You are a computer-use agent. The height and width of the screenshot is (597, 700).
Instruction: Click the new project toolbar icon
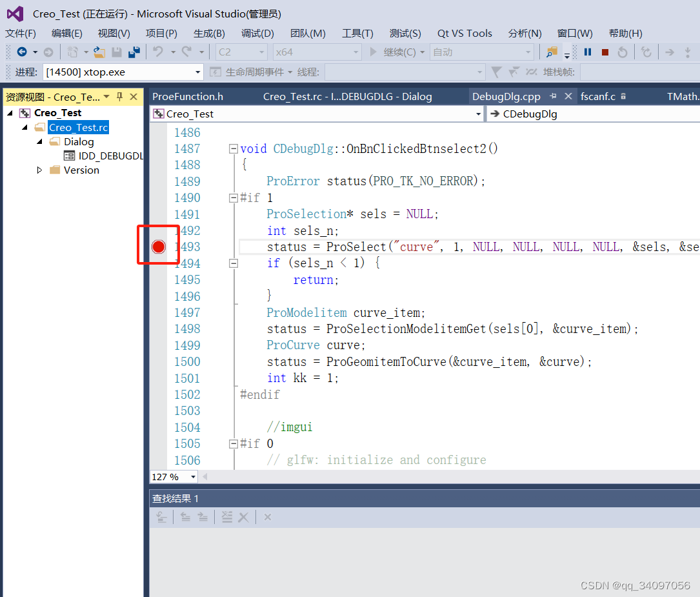pos(72,52)
